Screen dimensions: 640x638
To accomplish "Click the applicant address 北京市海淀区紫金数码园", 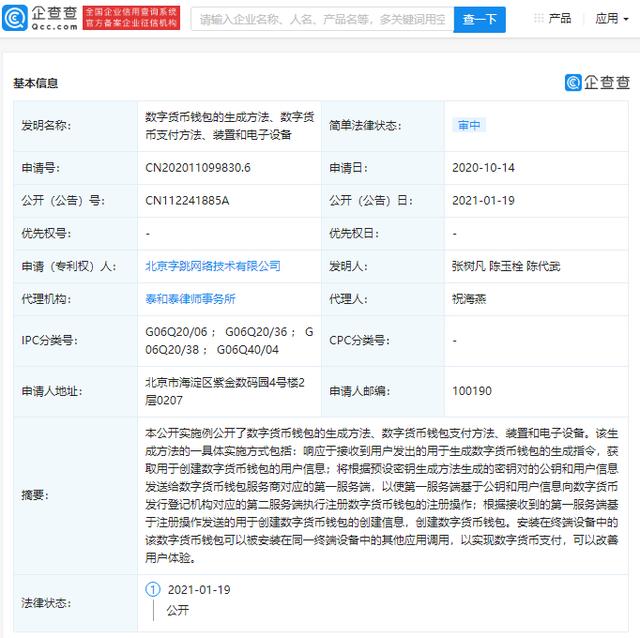I will pyautogui.click(x=224, y=391).
